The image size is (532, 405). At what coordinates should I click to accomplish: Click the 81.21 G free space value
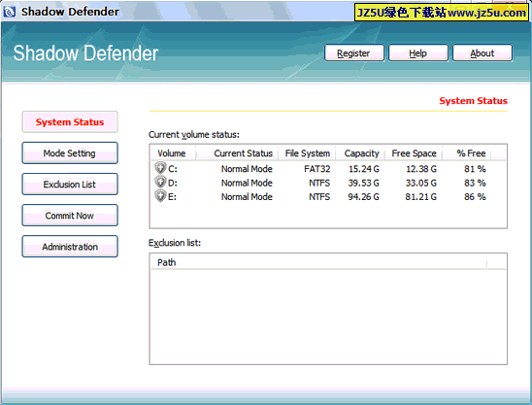pos(421,197)
